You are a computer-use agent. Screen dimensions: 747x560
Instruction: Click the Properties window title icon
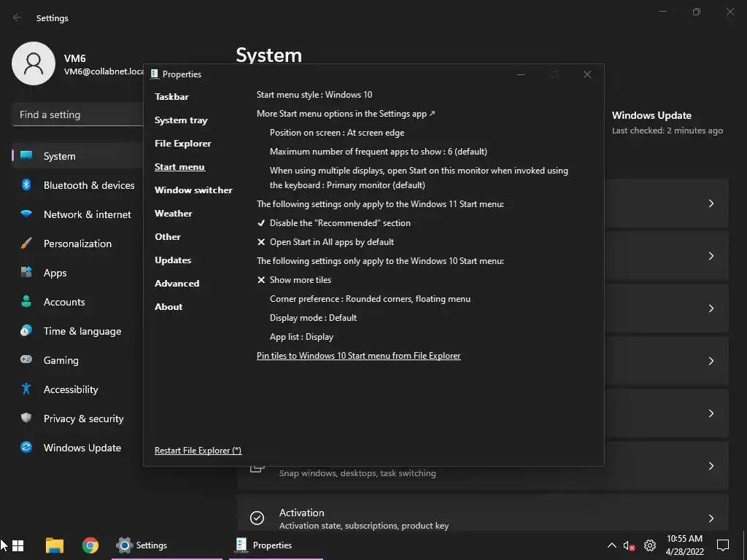coord(155,74)
